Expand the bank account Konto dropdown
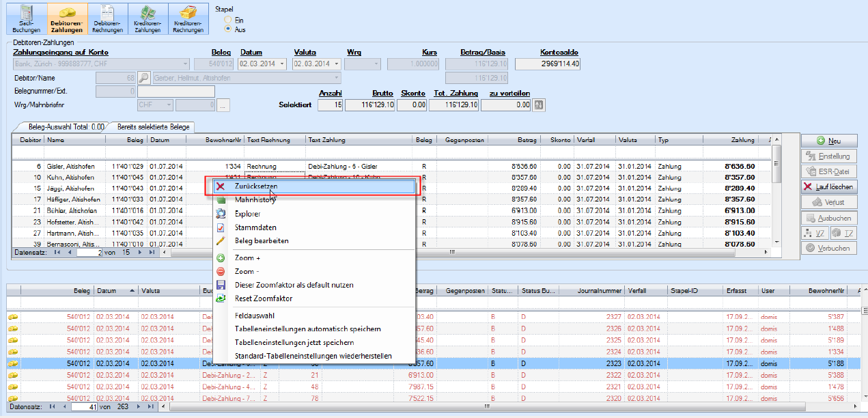 [x=185, y=64]
